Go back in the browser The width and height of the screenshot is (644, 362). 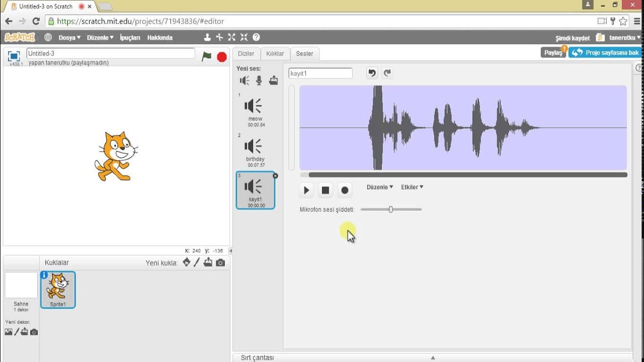tap(9, 21)
